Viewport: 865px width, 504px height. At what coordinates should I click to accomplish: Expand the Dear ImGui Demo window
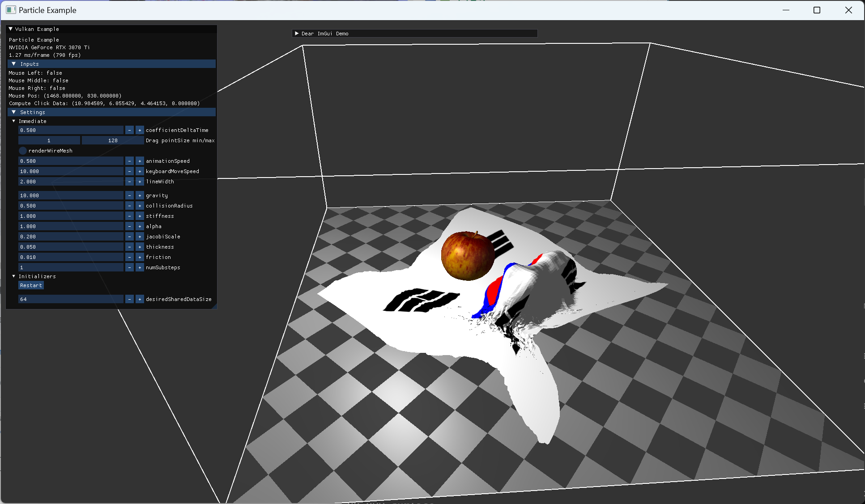click(x=297, y=34)
